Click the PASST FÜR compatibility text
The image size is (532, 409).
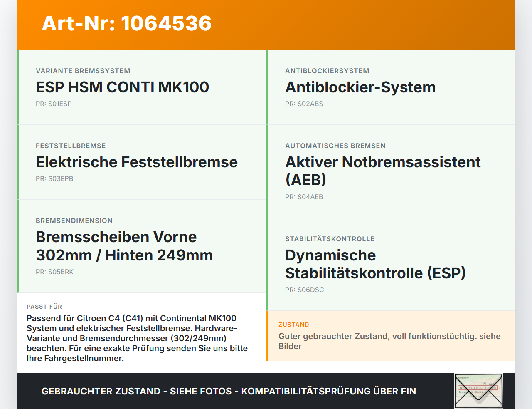[x=137, y=338]
